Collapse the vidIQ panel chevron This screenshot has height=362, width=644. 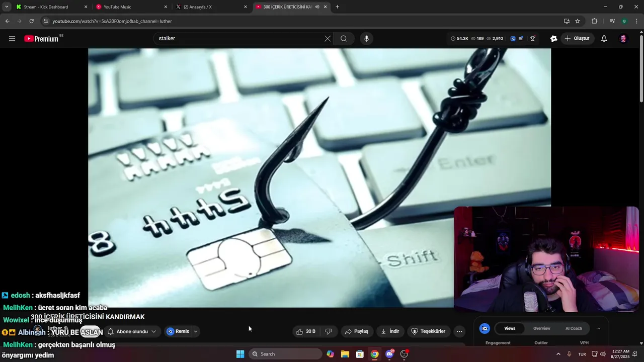click(x=599, y=328)
